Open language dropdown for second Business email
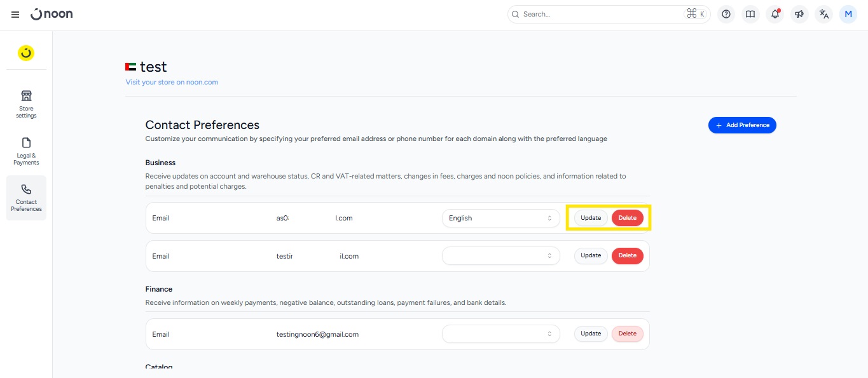Viewport: 868px width, 378px height. pyautogui.click(x=500, y=256)
